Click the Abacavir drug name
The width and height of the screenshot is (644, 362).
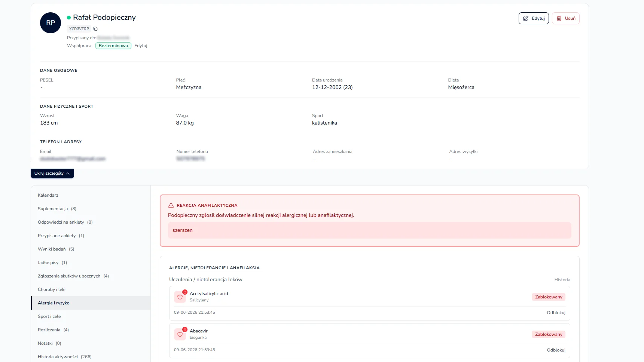pos(199,331)
